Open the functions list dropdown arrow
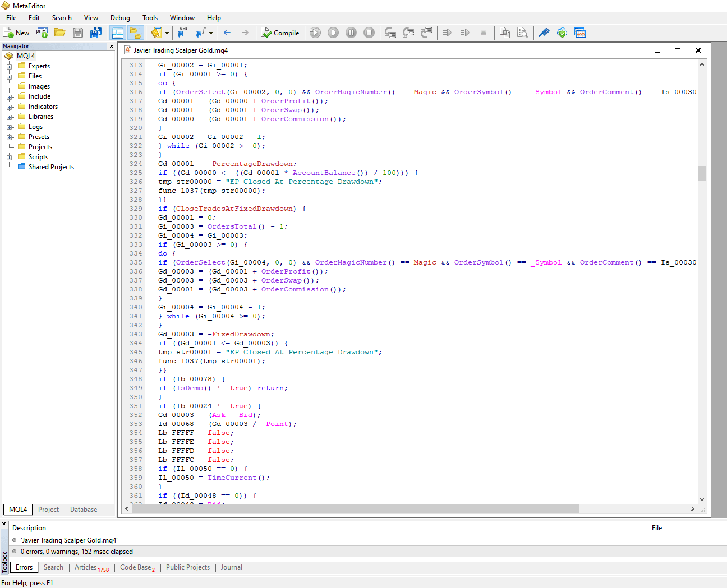The width and height of the screenshot is (727, 588). click(x=211, y=33)
